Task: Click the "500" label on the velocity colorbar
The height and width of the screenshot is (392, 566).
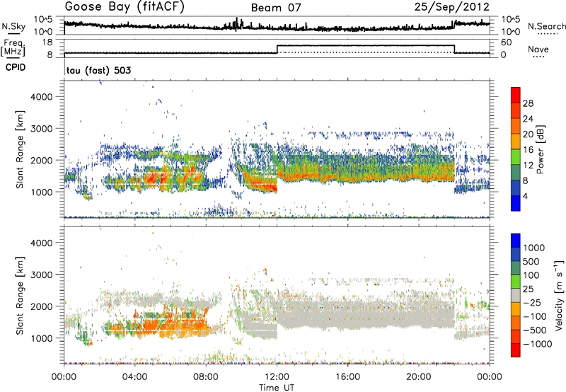Action: (x=533, y=262)
